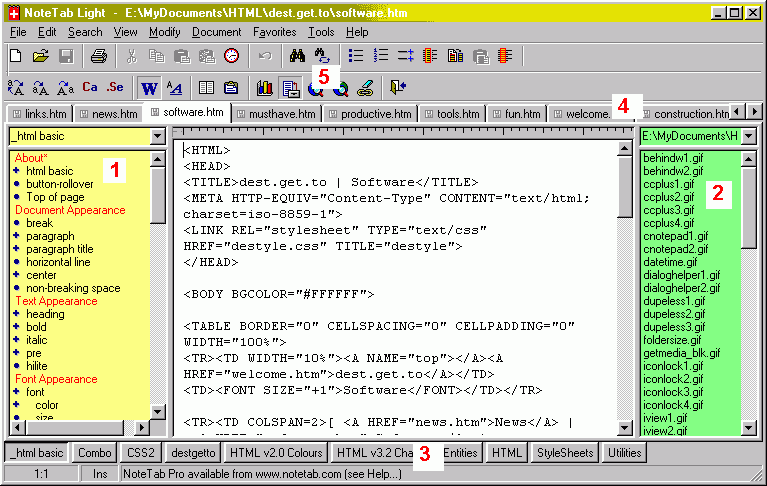Screen dimensions: 767x486
Task: Expand the center clip item
Action: 17,275
